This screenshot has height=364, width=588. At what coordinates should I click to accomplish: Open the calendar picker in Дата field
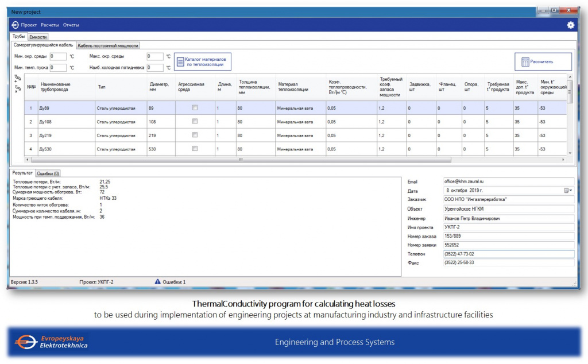pos(568,191)
